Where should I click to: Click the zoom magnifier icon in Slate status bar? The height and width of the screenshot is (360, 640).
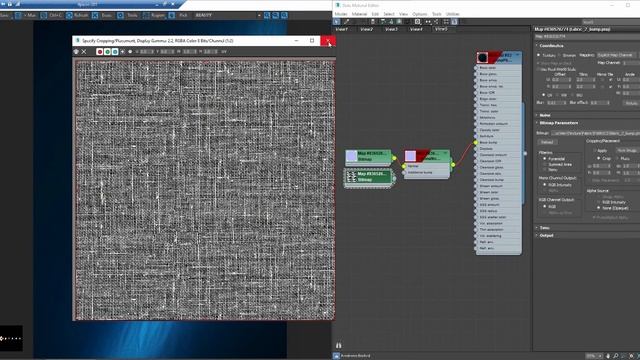click(x=616, y=356)
